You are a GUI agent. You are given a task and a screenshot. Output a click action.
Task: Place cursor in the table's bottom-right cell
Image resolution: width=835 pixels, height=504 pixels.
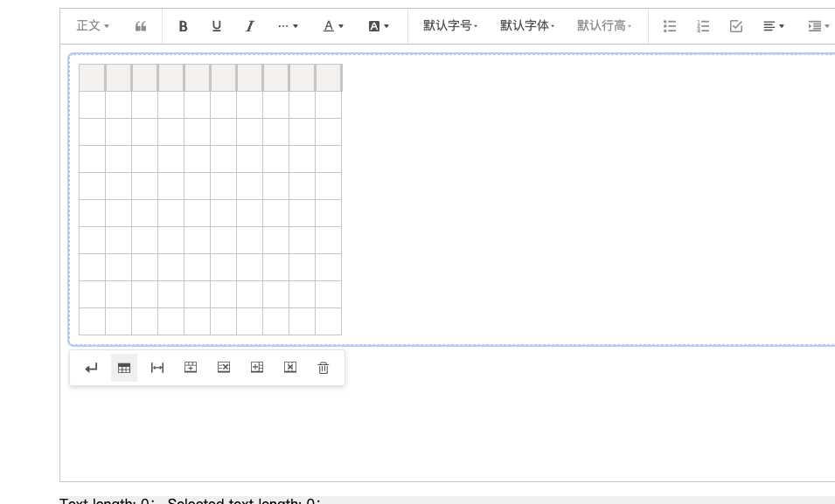pos(328,321)
